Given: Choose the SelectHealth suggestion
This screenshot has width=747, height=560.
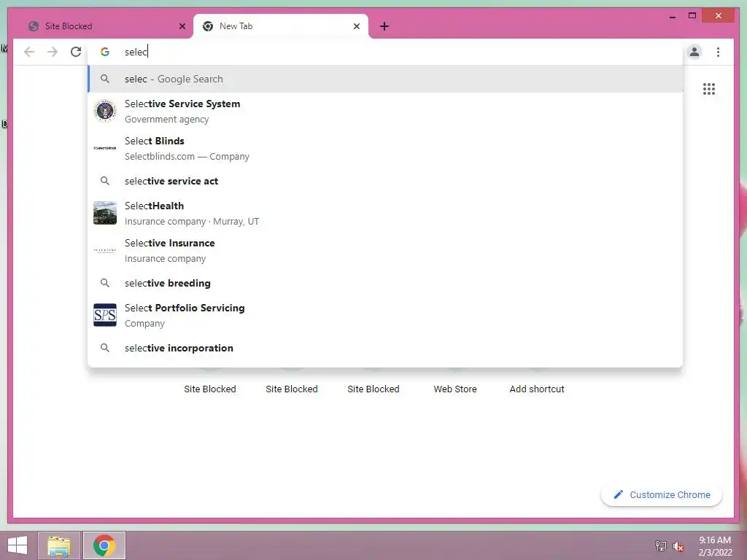Looking at the screenshot, I should pyautogui.click(x=385, y=213).
